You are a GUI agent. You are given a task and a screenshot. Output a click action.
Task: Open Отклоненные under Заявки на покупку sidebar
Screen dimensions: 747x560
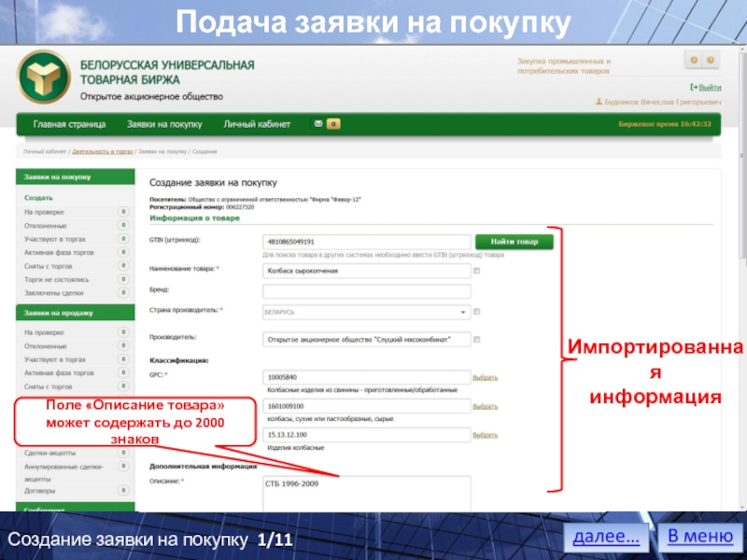[x=45, y=226]
